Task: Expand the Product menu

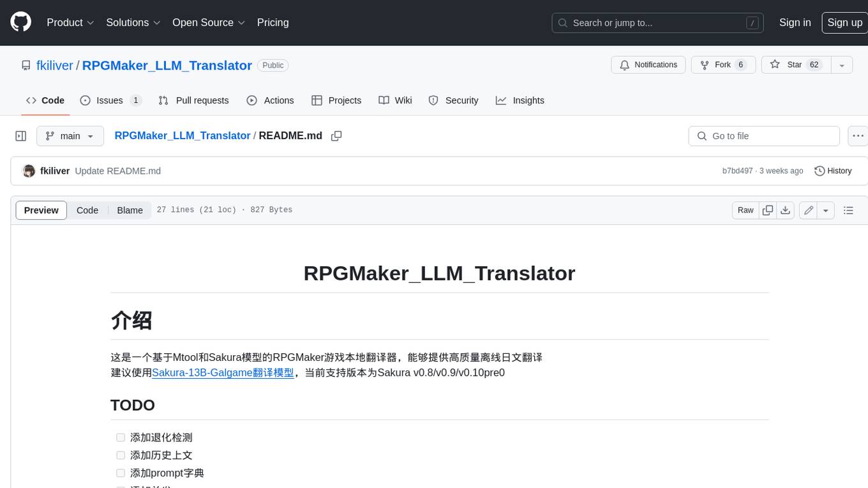Action: point(70,22)
